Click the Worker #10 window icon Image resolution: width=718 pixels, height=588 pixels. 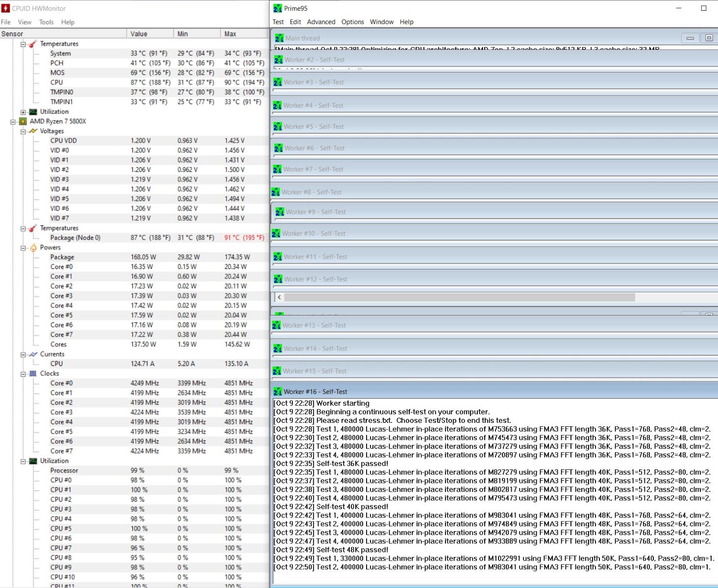[x=276, y=234]
